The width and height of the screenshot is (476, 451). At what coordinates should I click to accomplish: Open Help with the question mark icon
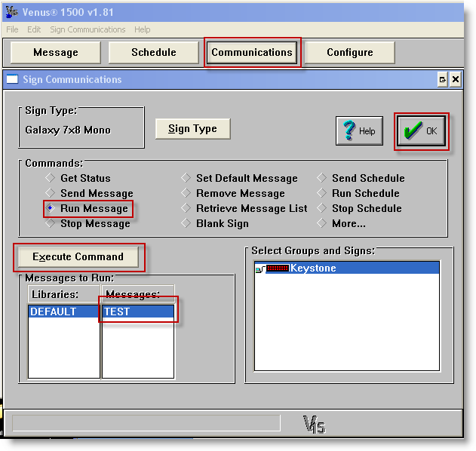[359, 131]
